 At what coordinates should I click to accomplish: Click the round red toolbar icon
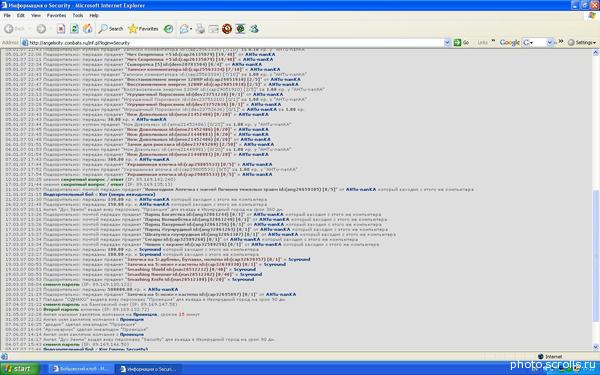pyautogui.click(x=227, y=29)
